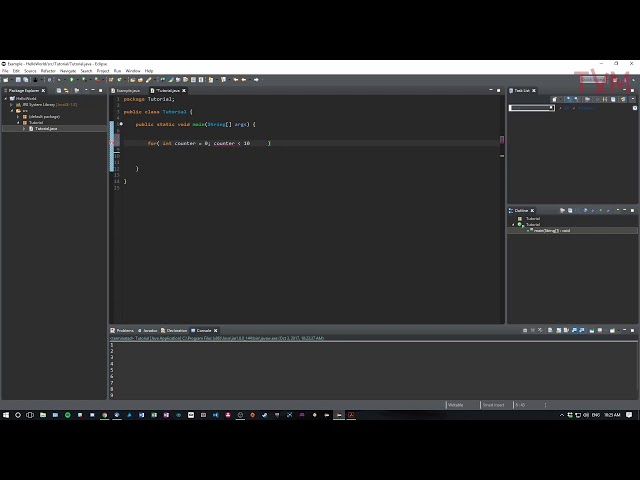Open the Refactor menu
Viewport: 640px width, 480px height.
48,71
